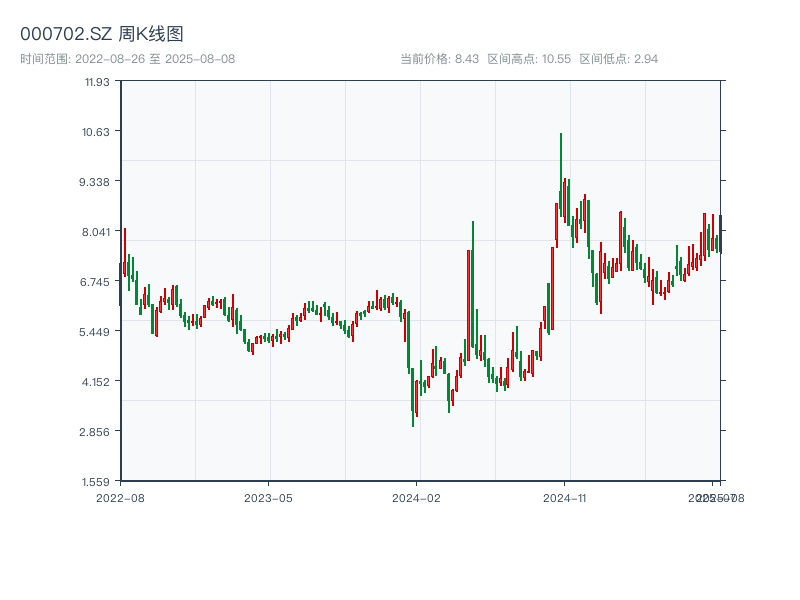
Task: Click the 2022-08 x-axis date label
Action: (120, 497)
